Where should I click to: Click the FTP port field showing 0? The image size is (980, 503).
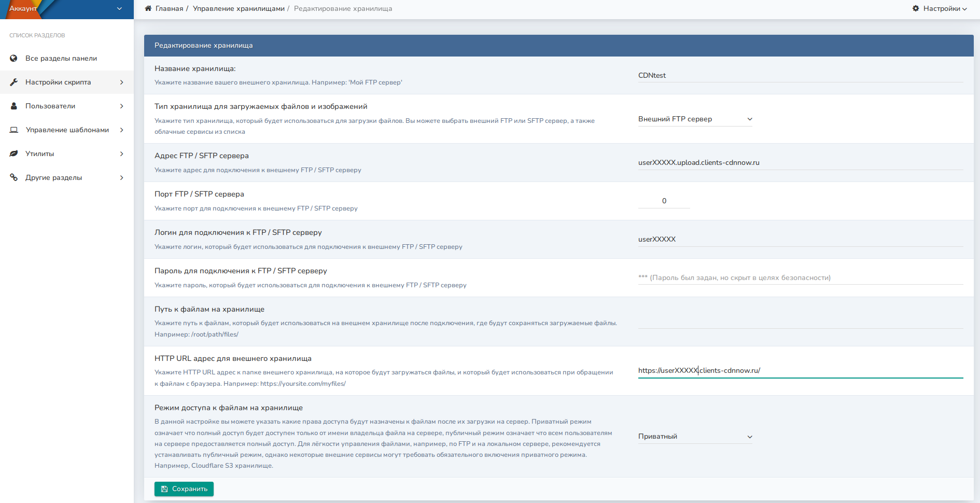click(x=664, y=201)
